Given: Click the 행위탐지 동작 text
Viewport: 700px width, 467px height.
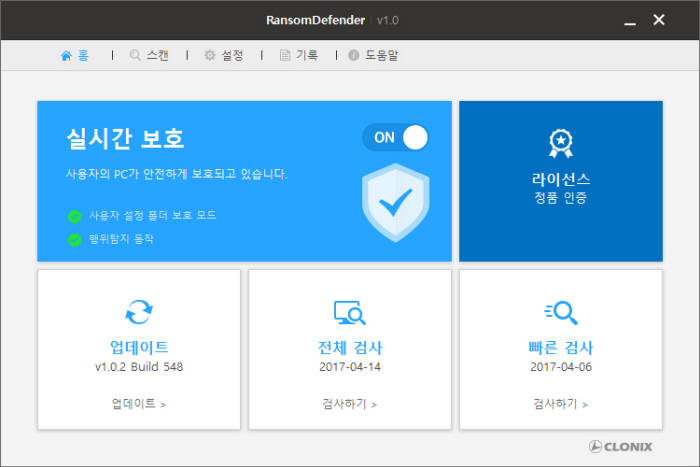Looking at the screenshot, I should pyautogui.click(x=121, y=239).
